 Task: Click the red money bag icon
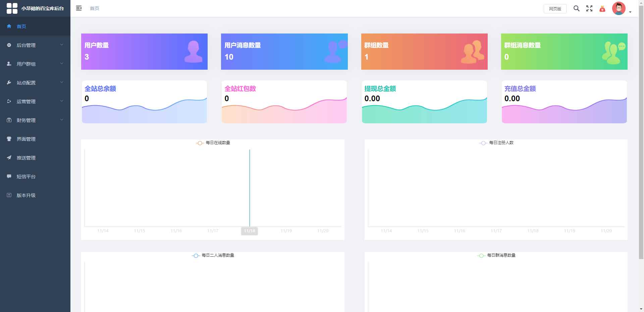pos(602,9)
